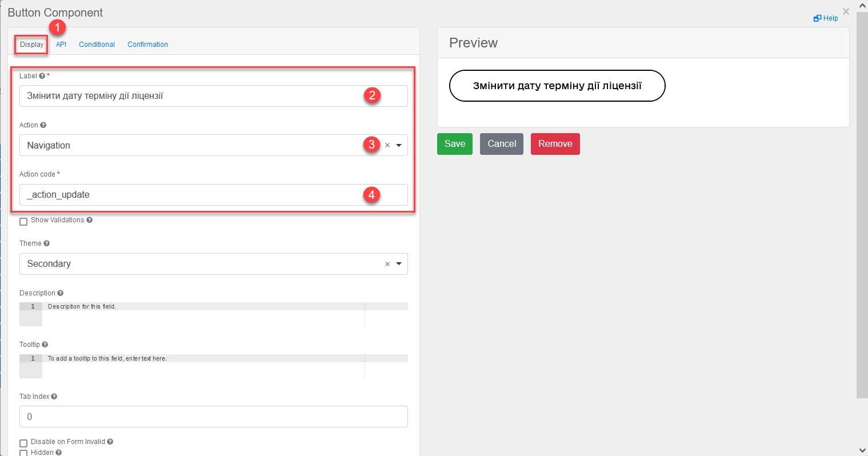Click the Tooltip help question-mark icon
Screen dimensions: 868x456
pyautogui.click(x=45, y=345)
